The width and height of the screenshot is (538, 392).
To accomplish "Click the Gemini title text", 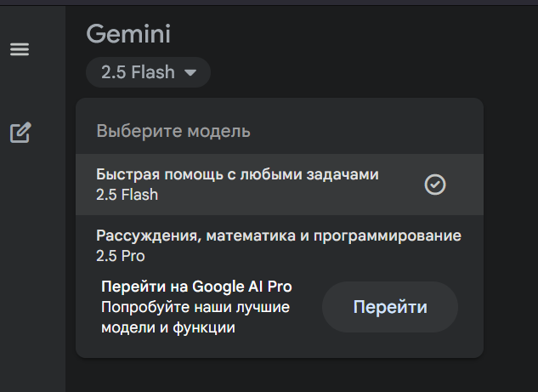I will pos(128,34).
